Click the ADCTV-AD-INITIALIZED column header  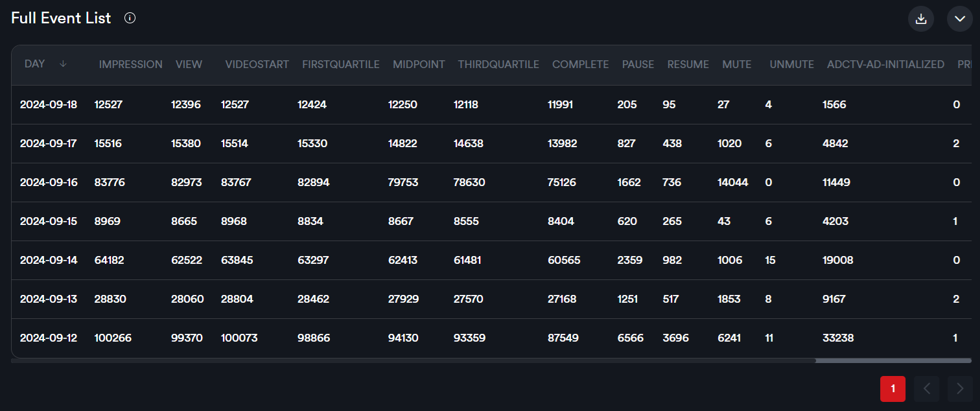coord(885,64)
